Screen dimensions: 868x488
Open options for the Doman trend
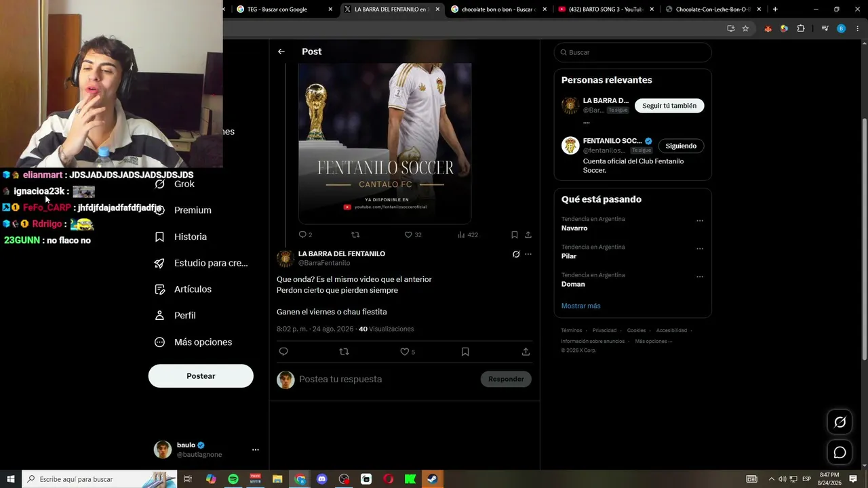click(x=700, y=277)
